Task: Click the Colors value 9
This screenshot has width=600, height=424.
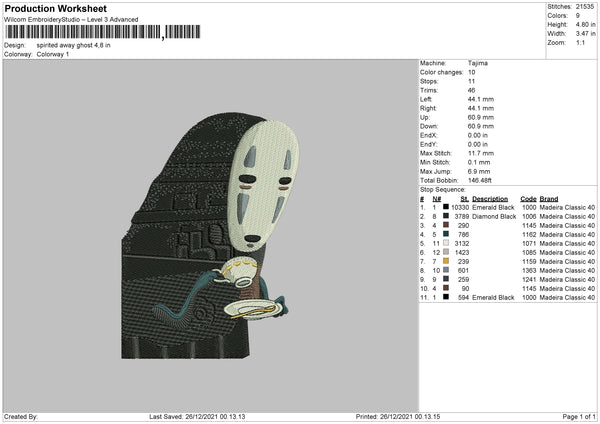Action: pyautogui.click(x=578, y=16)
